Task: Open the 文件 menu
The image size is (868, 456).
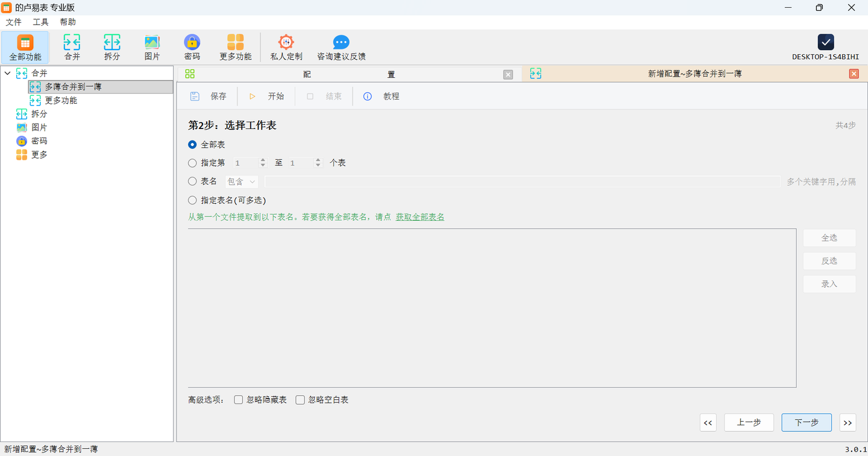Action: (13, 22)
